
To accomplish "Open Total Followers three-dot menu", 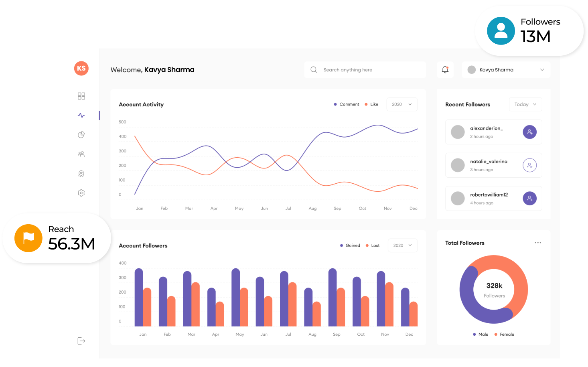I will click(538, 243).
